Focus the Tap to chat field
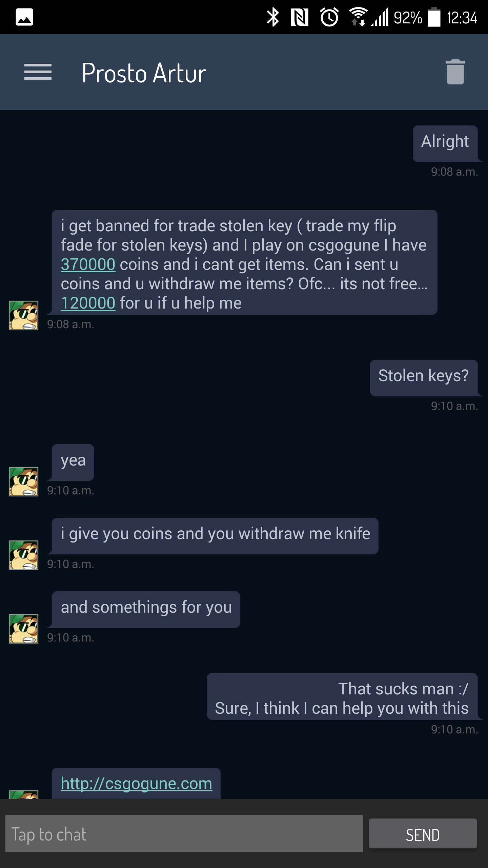Viewport: 488px width, 868px height. tap(184, 834)
